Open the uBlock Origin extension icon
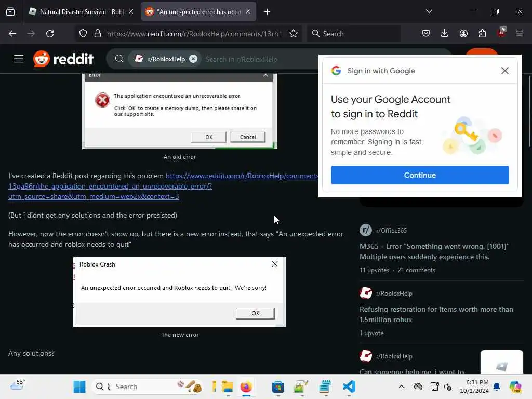532x399 pixels. coord(501,33)
